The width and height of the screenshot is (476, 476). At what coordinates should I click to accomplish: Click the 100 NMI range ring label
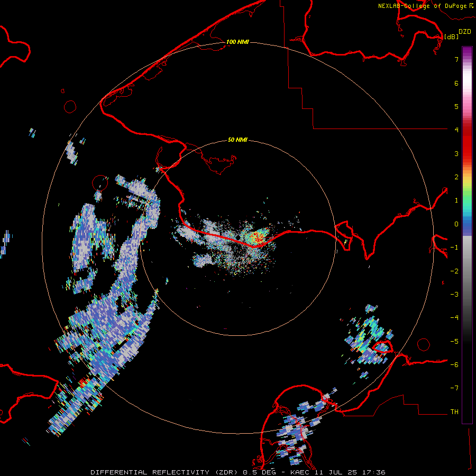(237, 42)
